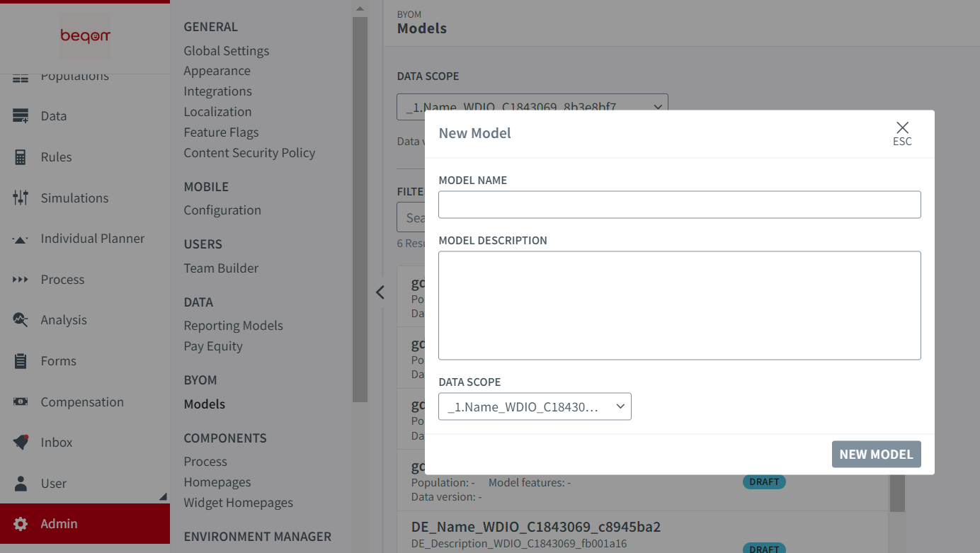Open Global Settings in admin menu

click(x=226, y=51)
